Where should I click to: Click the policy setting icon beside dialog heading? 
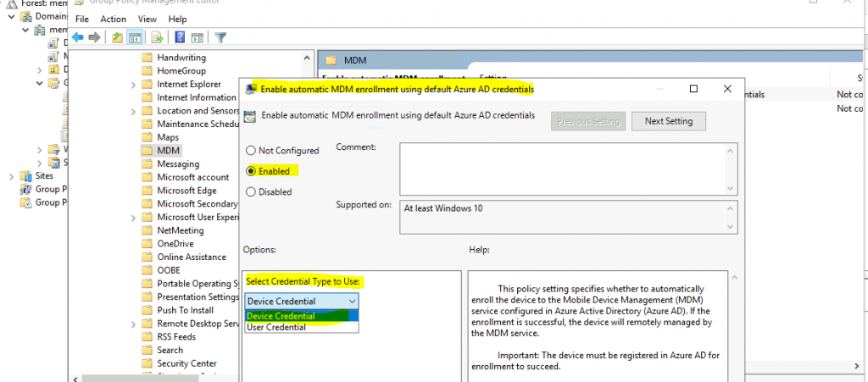coord(250,116)
